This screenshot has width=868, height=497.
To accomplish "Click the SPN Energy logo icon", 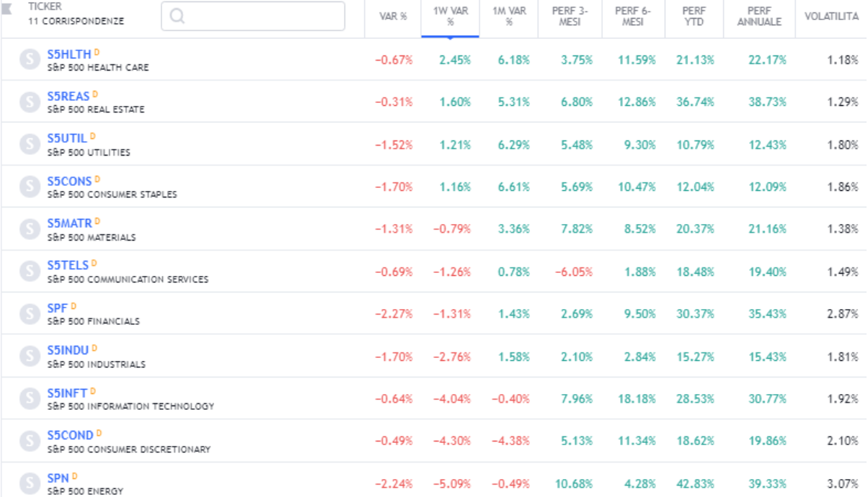I will point(30,483).
